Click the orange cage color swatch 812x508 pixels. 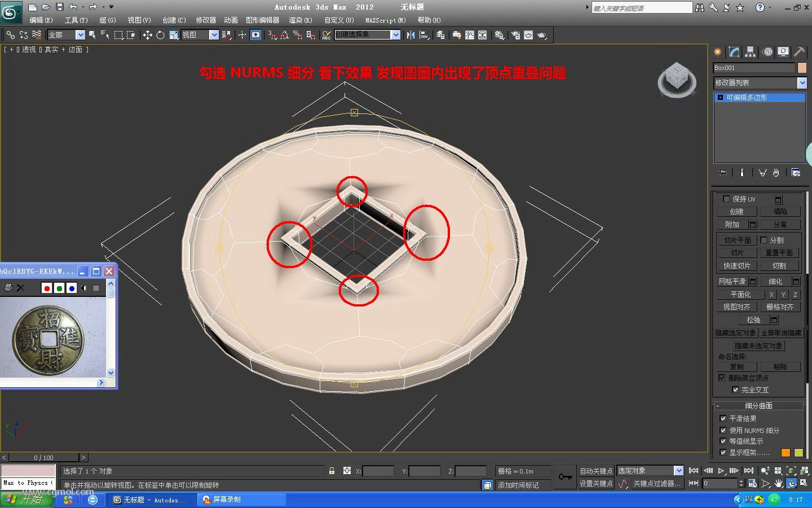[x=785, y=453]
